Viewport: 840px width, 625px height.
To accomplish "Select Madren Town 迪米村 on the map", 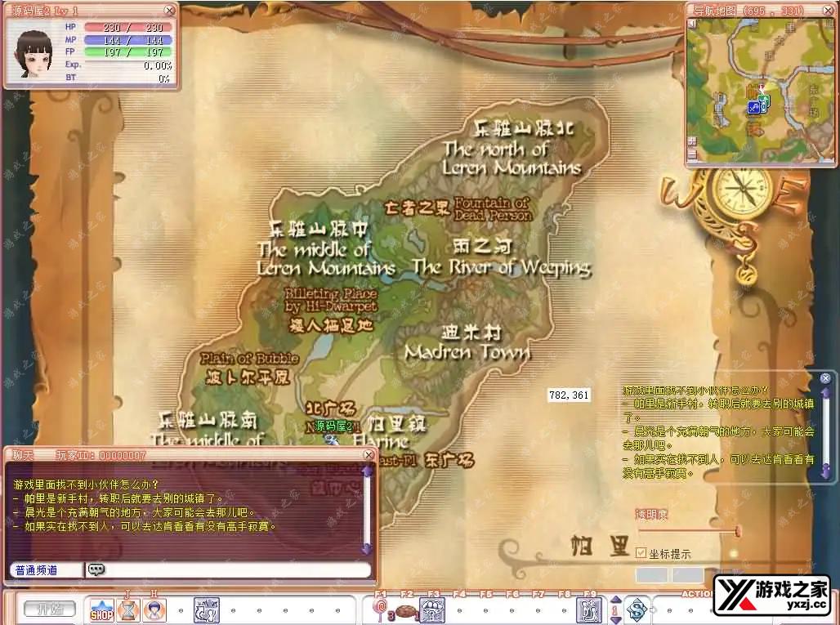I will pyautogui.click(x=467, y=343).
